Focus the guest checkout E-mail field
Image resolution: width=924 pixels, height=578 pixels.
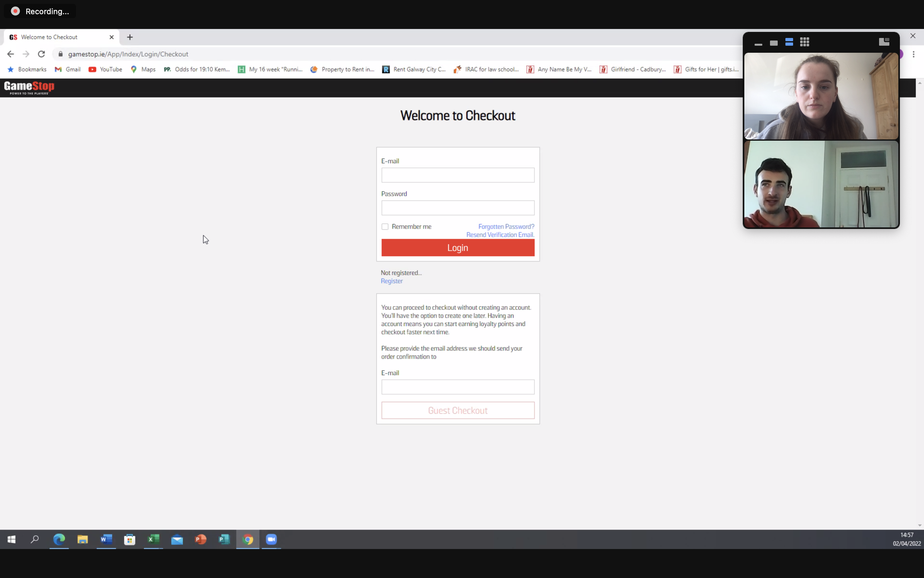click(458, 387)
